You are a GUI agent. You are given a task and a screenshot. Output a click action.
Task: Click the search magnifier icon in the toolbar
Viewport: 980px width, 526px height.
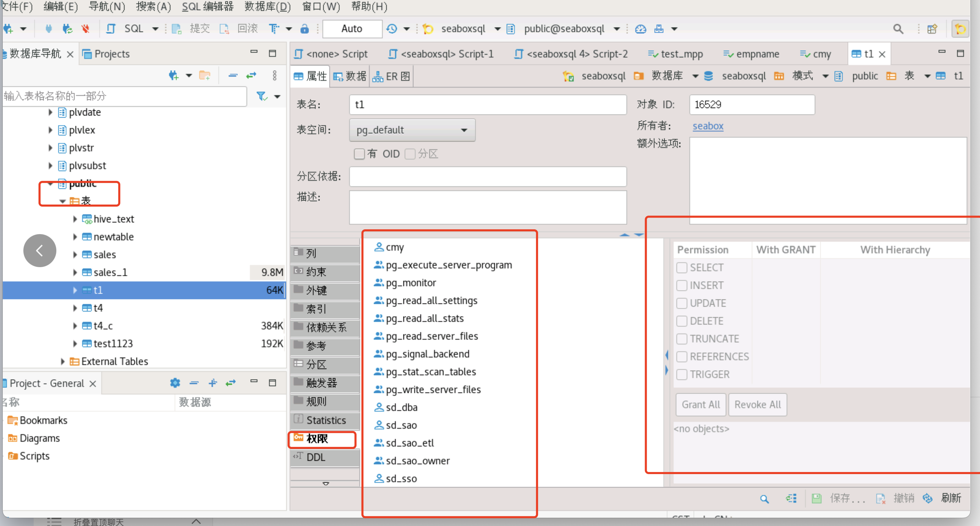898,29
